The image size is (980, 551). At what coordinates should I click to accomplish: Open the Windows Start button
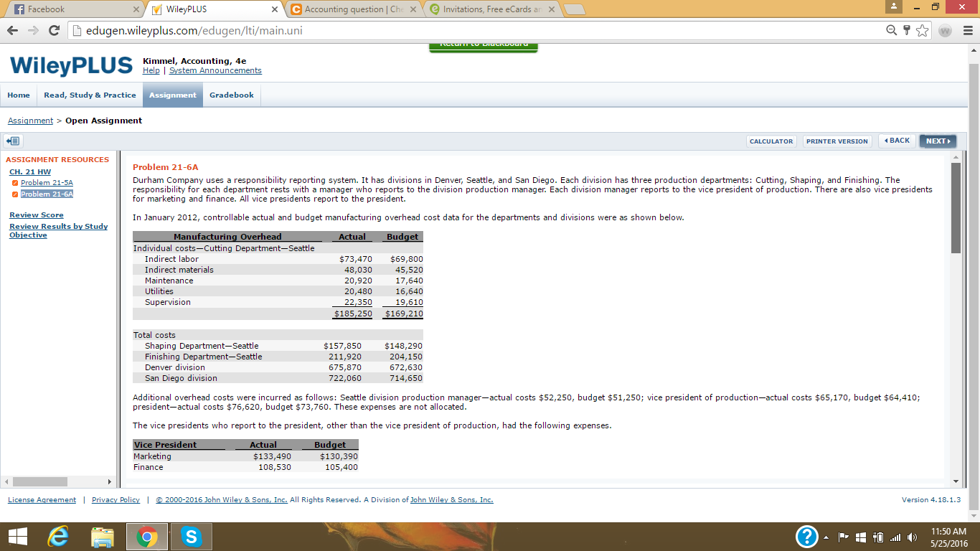click(18, 536)
